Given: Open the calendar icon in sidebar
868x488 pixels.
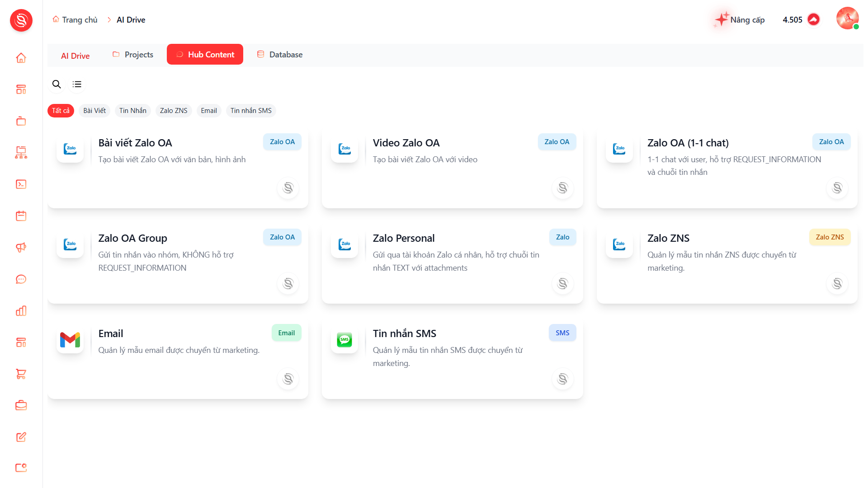Looking at the screenshot, I should click(x=21, y=216).
